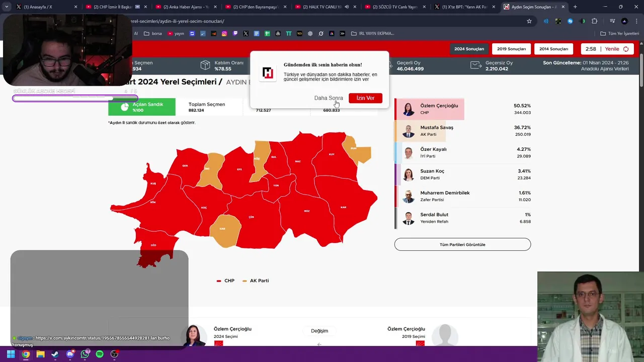
Task: Select '2019 Sonuçları' results button
Action: pyautogui.click(x=511, y=49)
